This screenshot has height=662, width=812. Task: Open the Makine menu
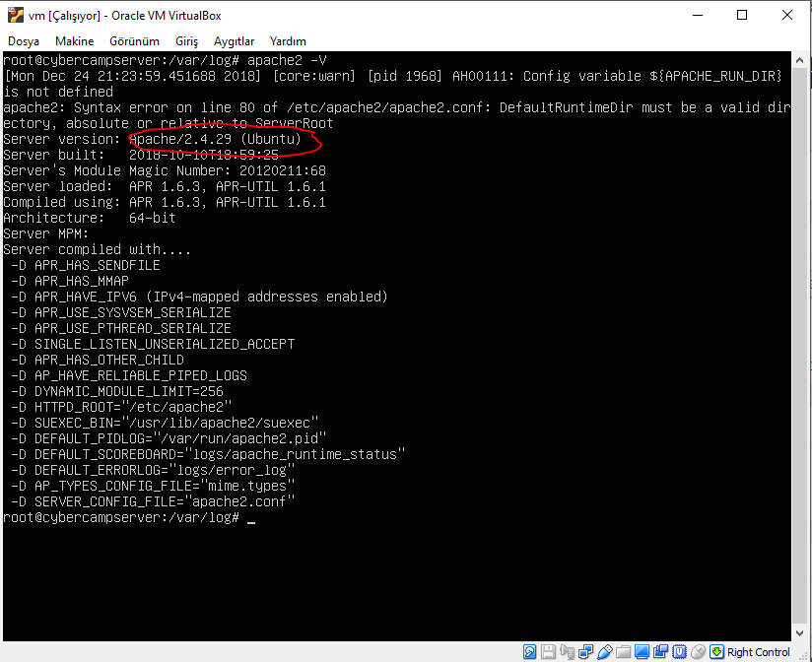(75, 41)
